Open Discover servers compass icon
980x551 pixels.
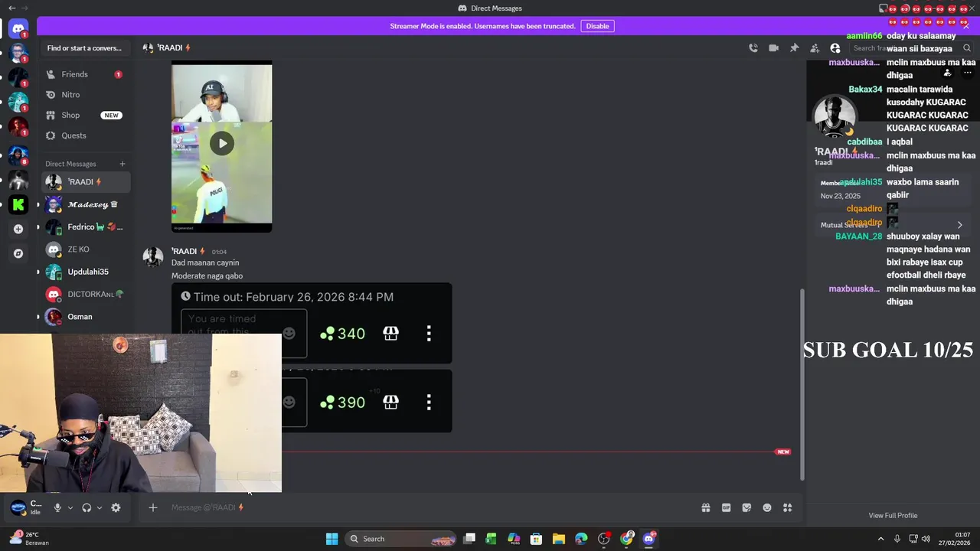[18, 253]
